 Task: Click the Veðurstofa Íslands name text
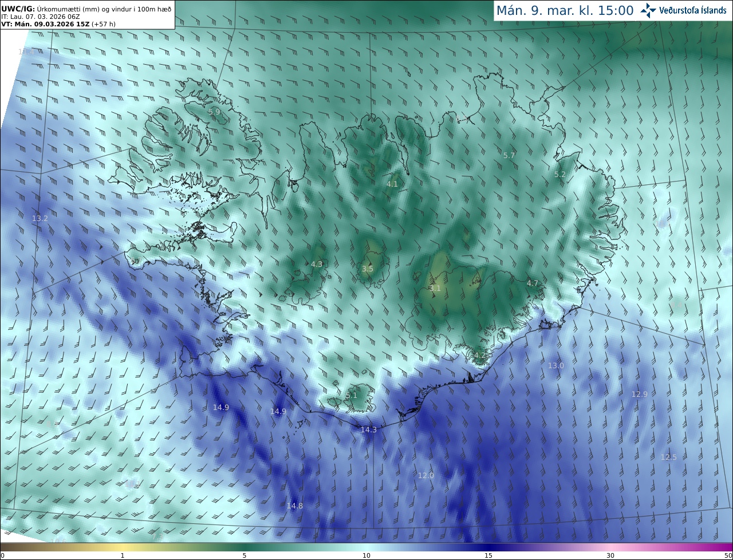[692, 10]
